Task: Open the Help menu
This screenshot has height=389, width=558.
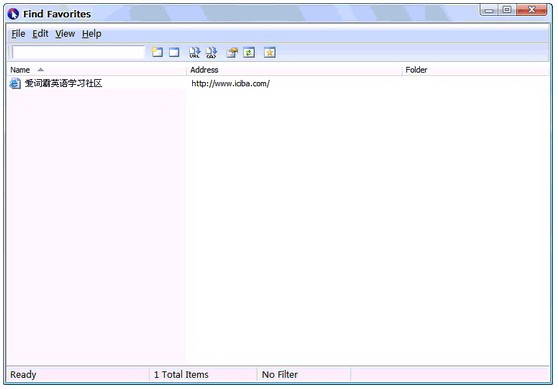Action: (x=91, y=34)
